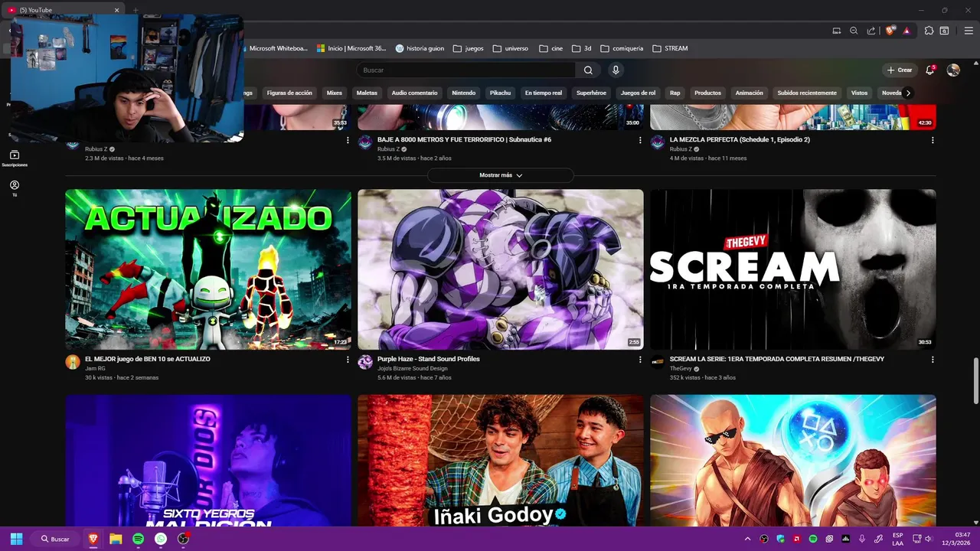
Task: Open the juegos bookmarks folder
Action: coord(469,48)
